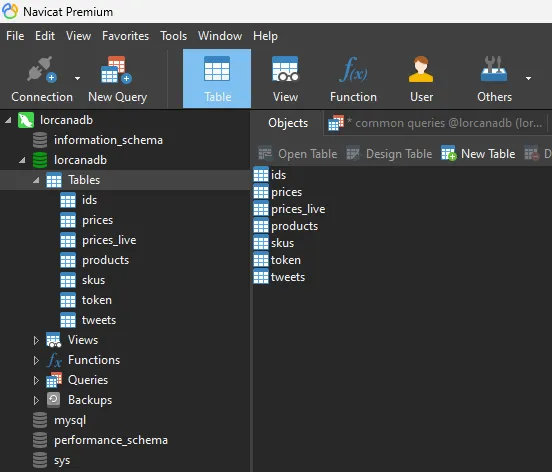Screen dimensions: 552x472
Task: Expand the Views tree node
Action: click(x=36, y=340)
